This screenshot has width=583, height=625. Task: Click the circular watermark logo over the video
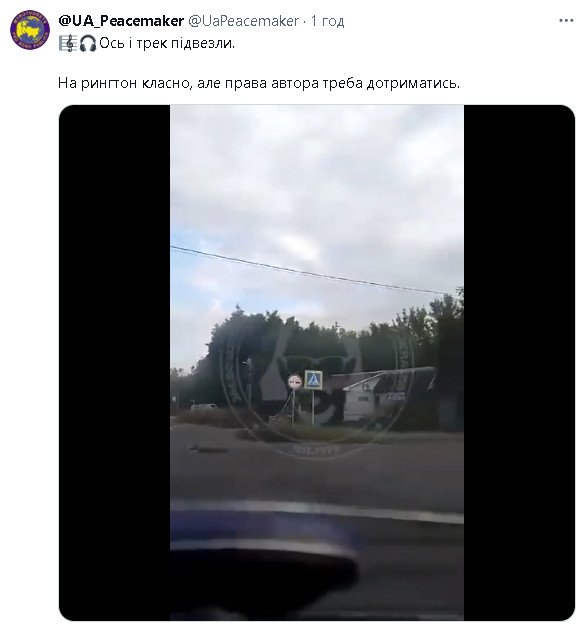(x=317, y=389)
